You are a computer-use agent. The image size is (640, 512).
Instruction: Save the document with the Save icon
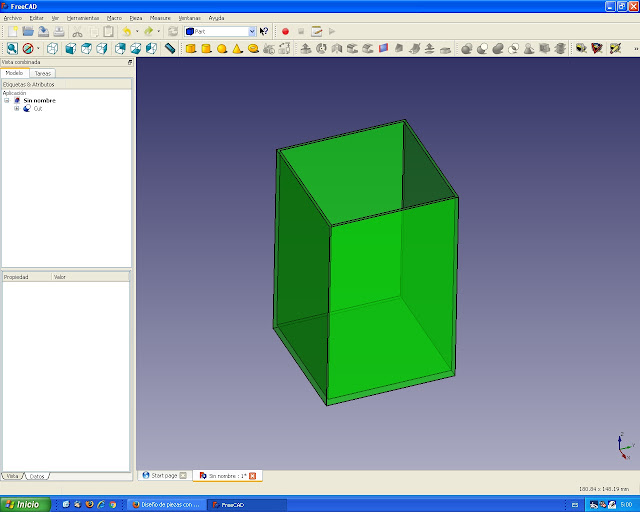[x=43, y=31]
